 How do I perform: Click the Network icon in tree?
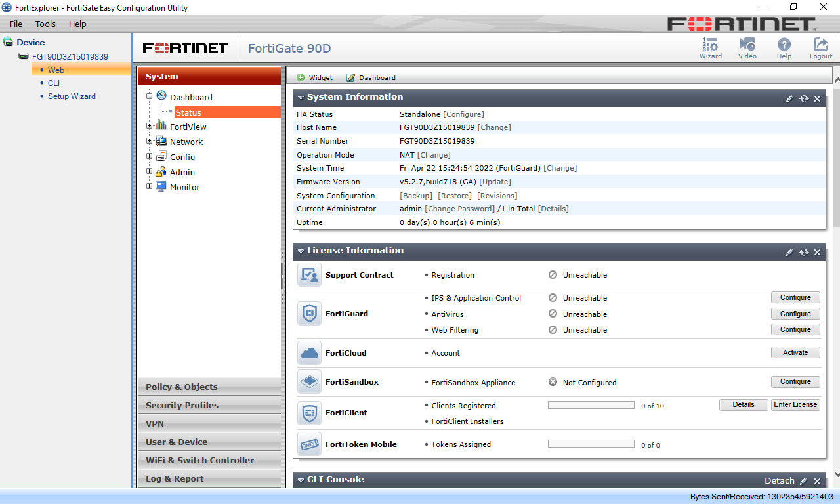point(161,140)
